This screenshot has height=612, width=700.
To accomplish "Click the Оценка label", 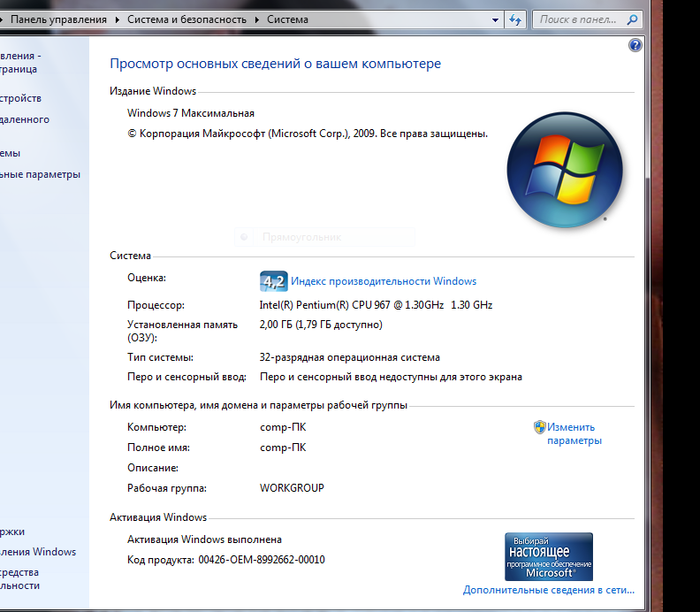I will (x=147, y=278).
